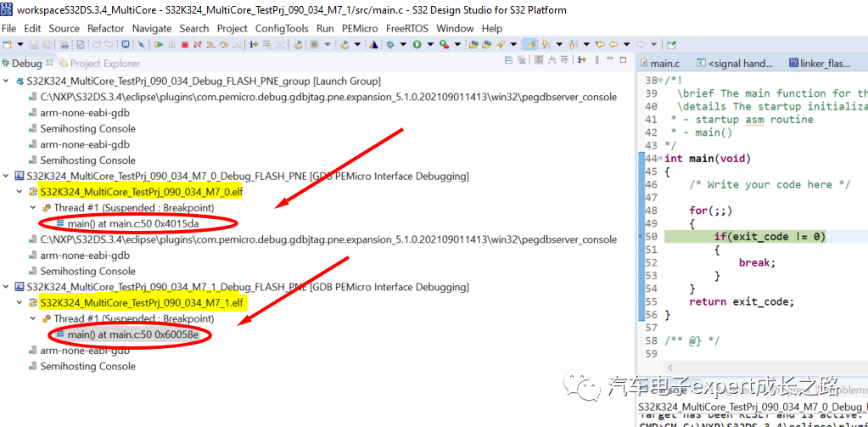868x427 pixels.
Task: Click the Step Return icon
Action: [237, 44]
